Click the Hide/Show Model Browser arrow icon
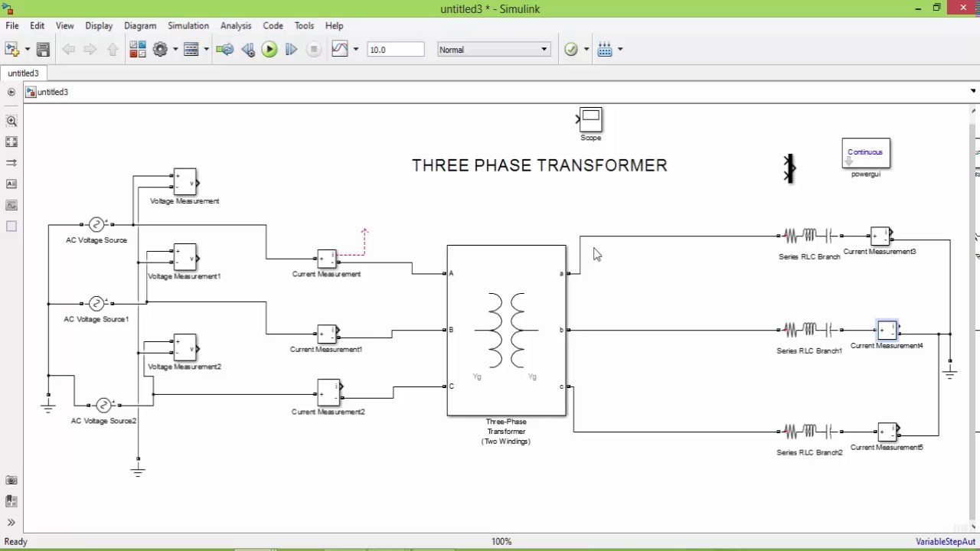980x551 pixels. pos(11,92)
